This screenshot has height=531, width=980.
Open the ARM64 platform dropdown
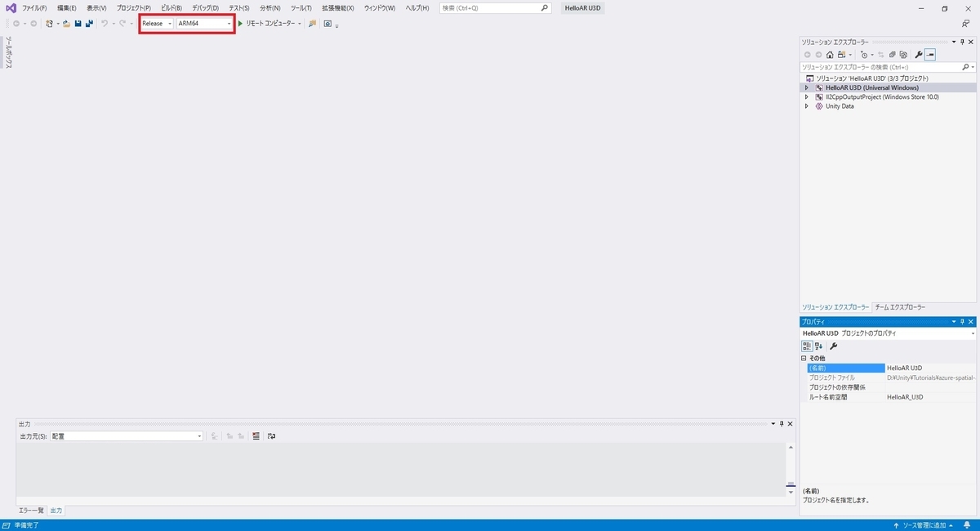tap(205, 24)
